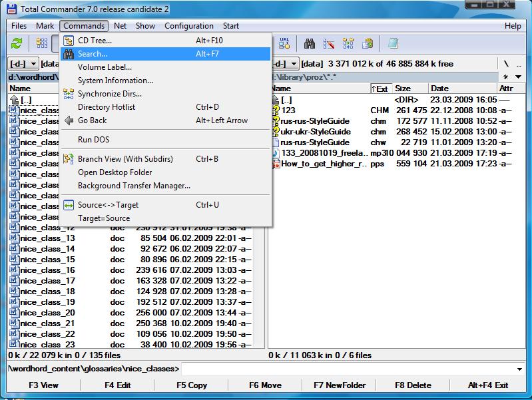Open the Notepad toolbar icon
Image resolution: width=532 pixels, height=400 pixels.
[x=393, y=43]
